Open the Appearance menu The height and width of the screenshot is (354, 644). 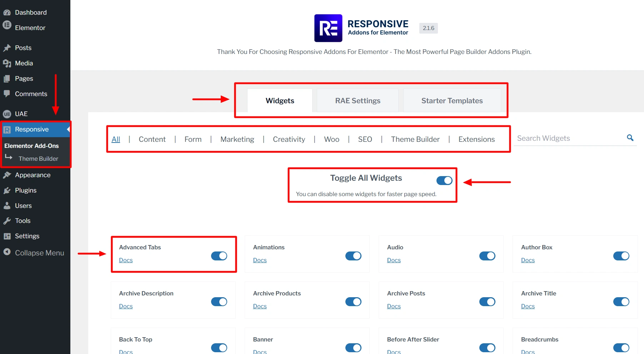[35, 175]
